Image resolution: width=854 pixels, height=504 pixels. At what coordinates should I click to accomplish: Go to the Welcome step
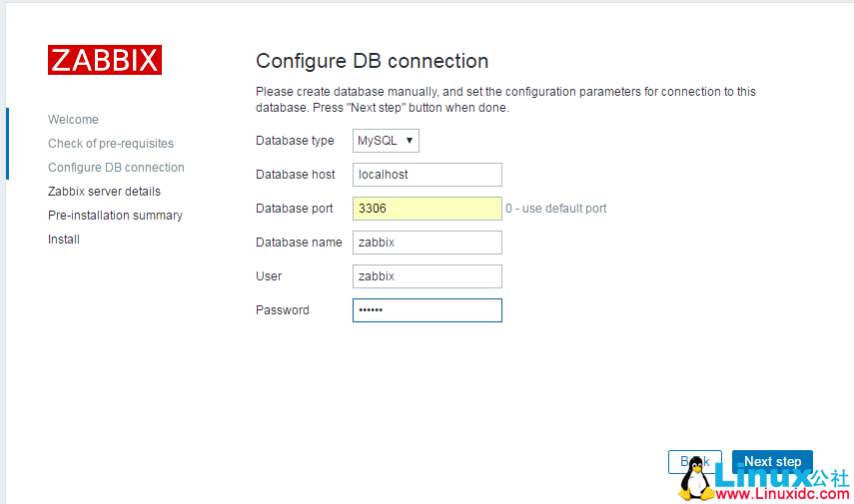coord(73,120)
